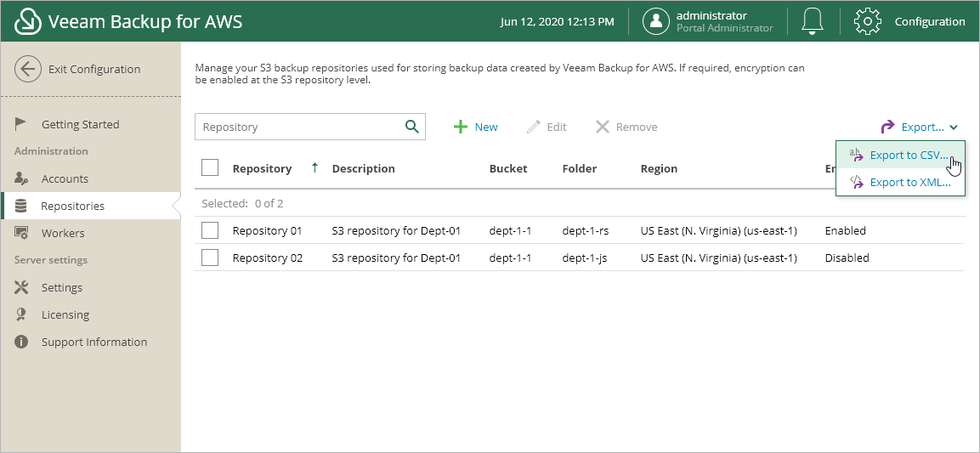Click the Veeam logo icon in header
The width and height of the screenshot is (980, 453).
tap(27, 22)
